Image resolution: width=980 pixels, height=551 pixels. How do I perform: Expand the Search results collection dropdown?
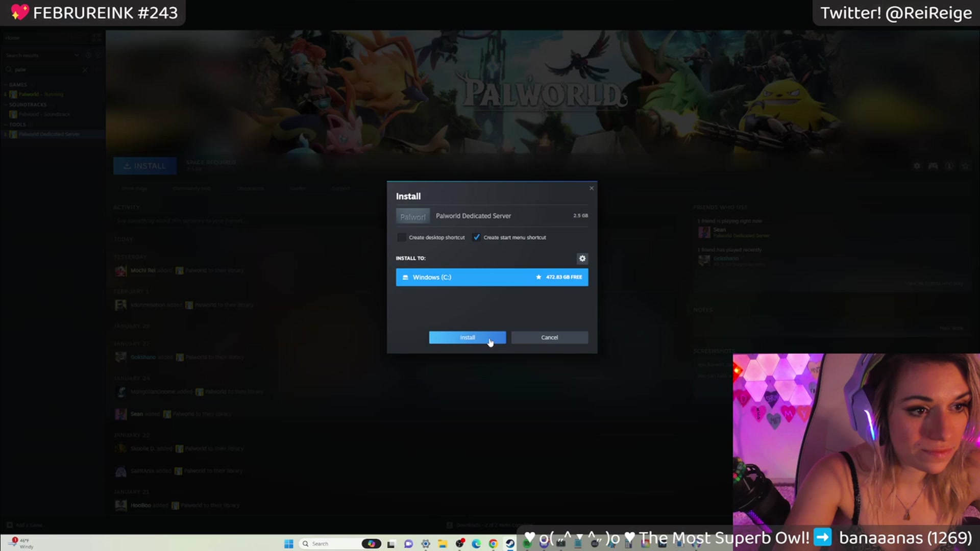[x=77, y=55]
